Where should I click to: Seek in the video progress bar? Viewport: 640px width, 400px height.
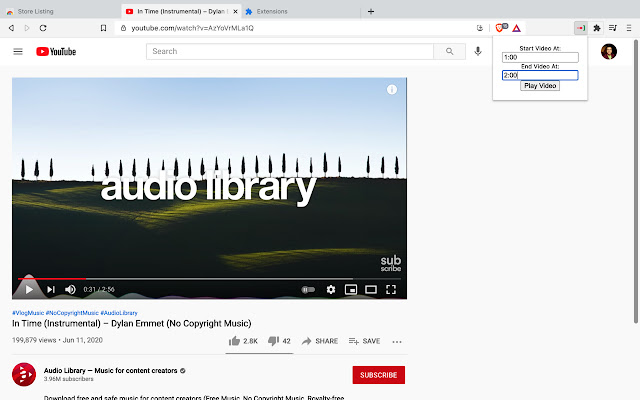(x=209, y=279)
